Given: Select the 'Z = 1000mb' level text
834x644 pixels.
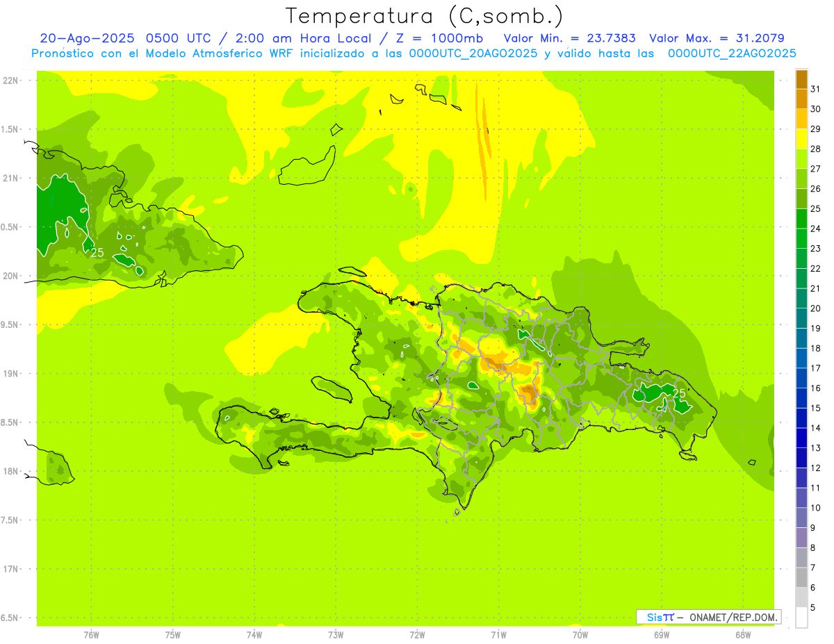Looking at the screenshot, I should [x=439, y=38].
